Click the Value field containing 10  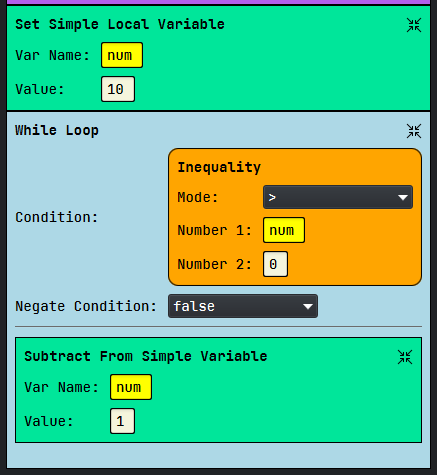[118, 89]
